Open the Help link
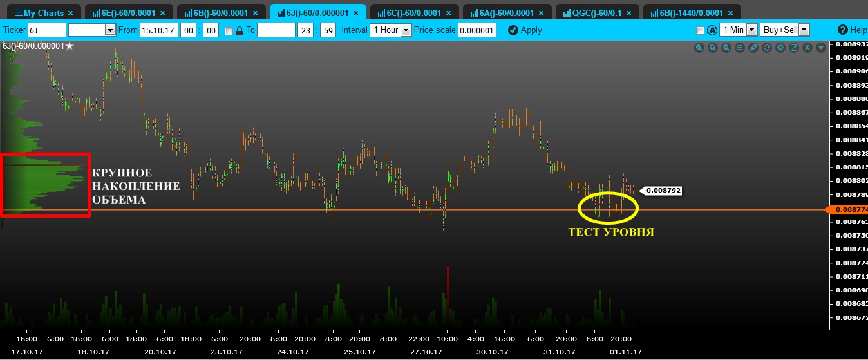This screenshot has height=360, width=868. click(x=852, y=30)
